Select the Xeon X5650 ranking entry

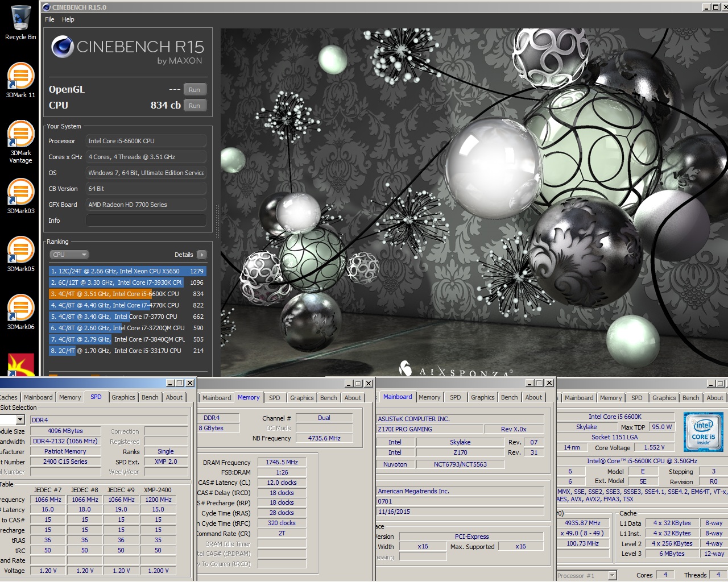127,271
